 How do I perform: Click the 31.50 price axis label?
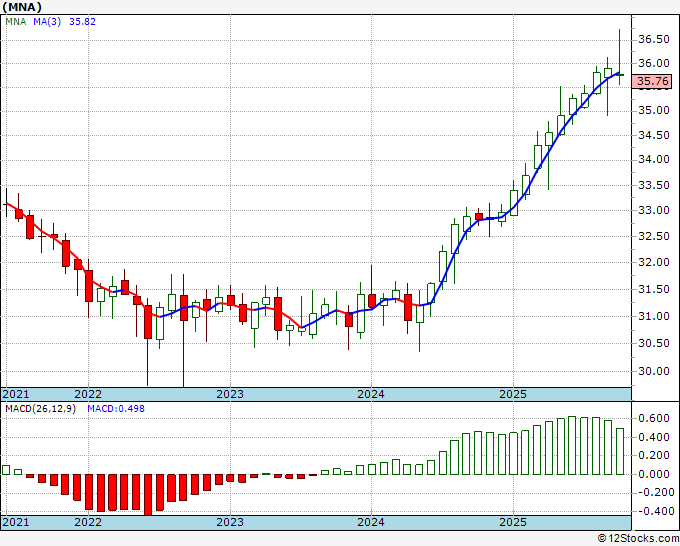tap(654, 289)
